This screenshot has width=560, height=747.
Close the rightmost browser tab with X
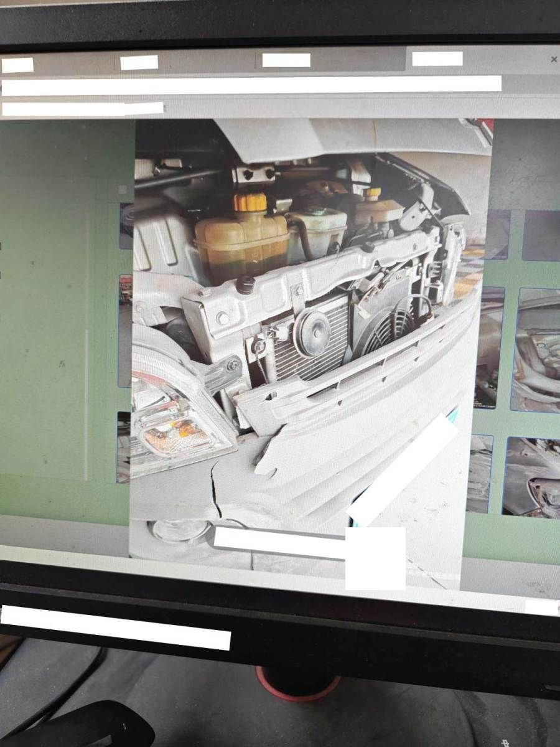tap(554, 60)
